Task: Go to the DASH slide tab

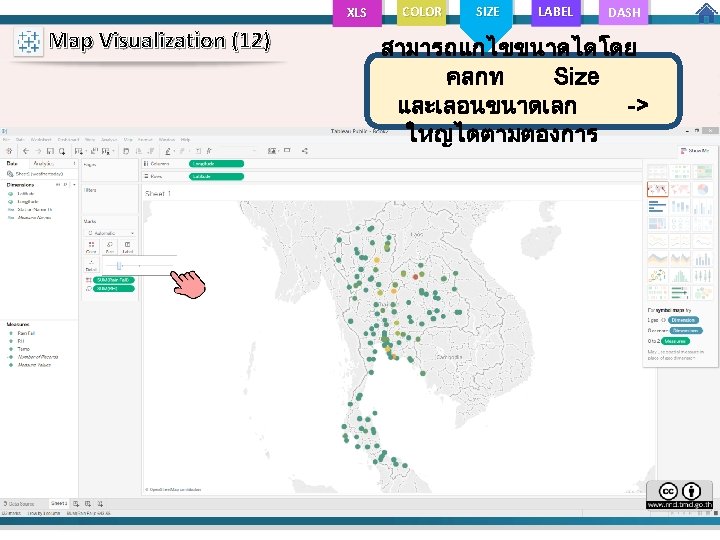Action: tap(624, 12)
